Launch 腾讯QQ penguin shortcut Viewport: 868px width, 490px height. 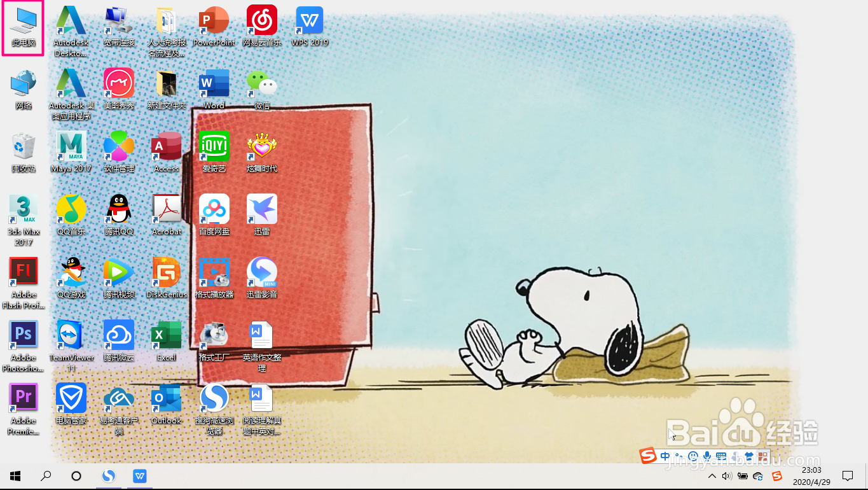[x=119, y=216]
